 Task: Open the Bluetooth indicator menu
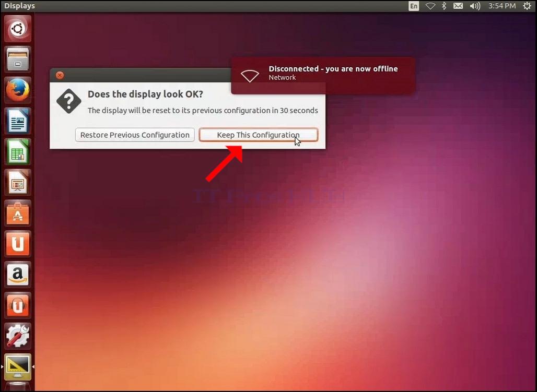click(444, 6)
